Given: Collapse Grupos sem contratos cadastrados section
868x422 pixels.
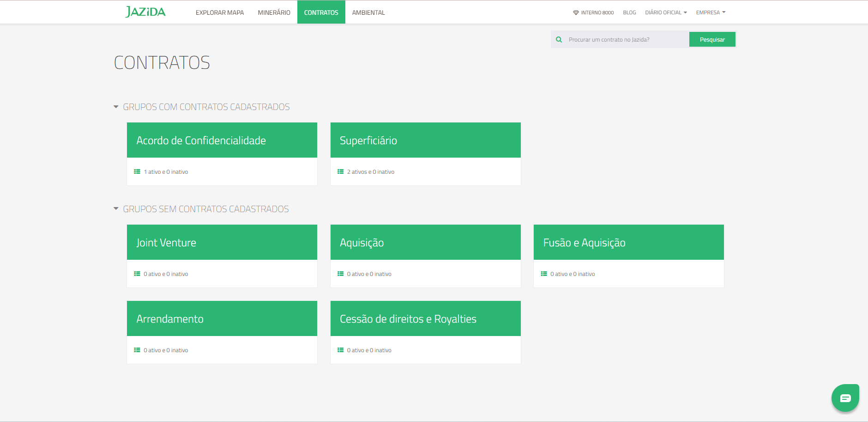Looking at the screenshot, I should coord(116,209).
